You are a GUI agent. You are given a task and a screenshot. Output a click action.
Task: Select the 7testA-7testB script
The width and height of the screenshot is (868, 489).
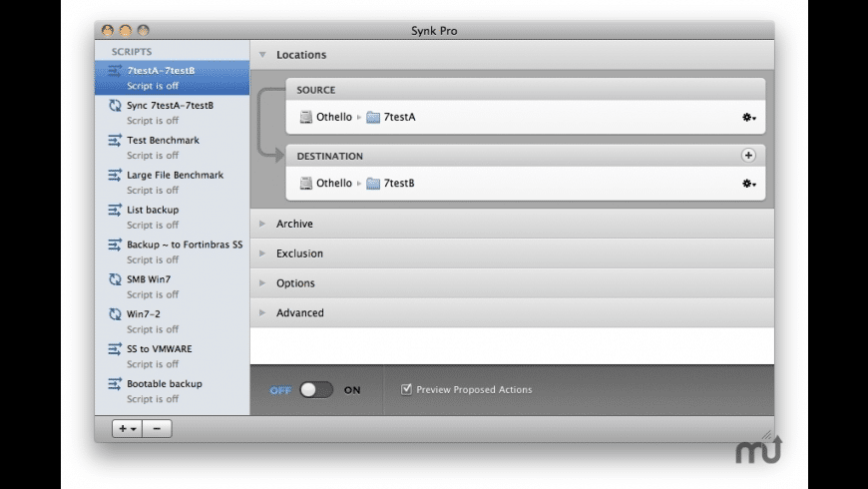coord(173,78)
